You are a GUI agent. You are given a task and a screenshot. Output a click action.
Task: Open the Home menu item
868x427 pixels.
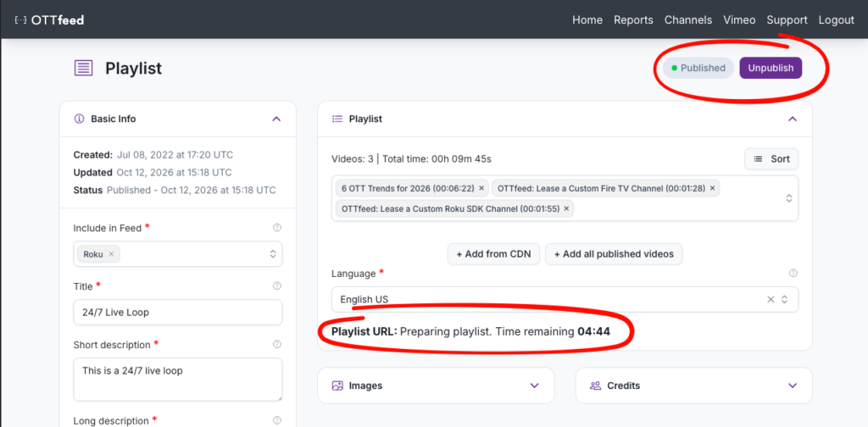coord(587,20)
